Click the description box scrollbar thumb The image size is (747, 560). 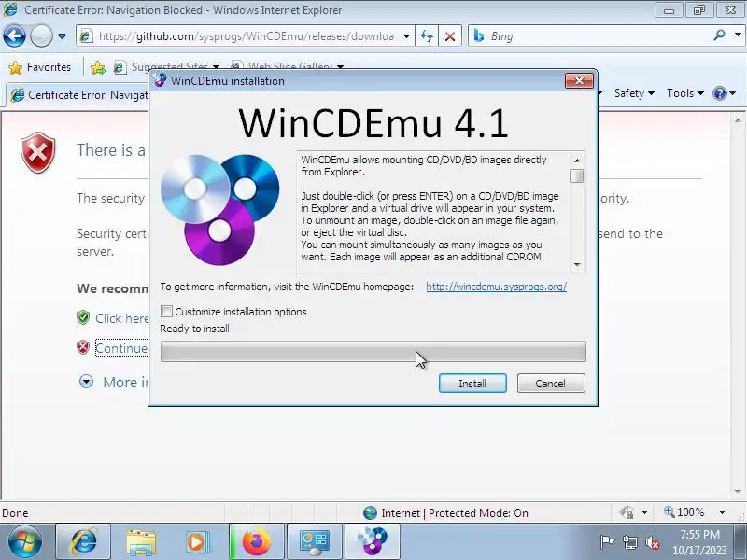(577, 175)
